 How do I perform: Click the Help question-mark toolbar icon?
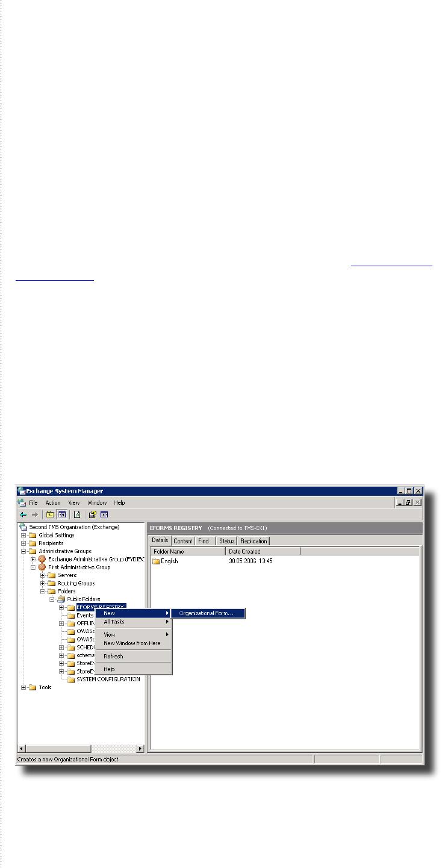tap(93, 514)
